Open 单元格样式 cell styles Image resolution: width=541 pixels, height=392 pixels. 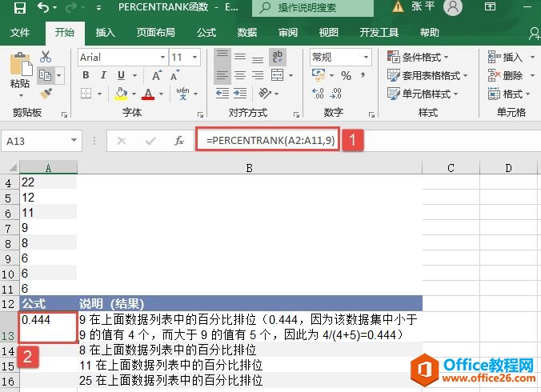[x=423, y=94]
